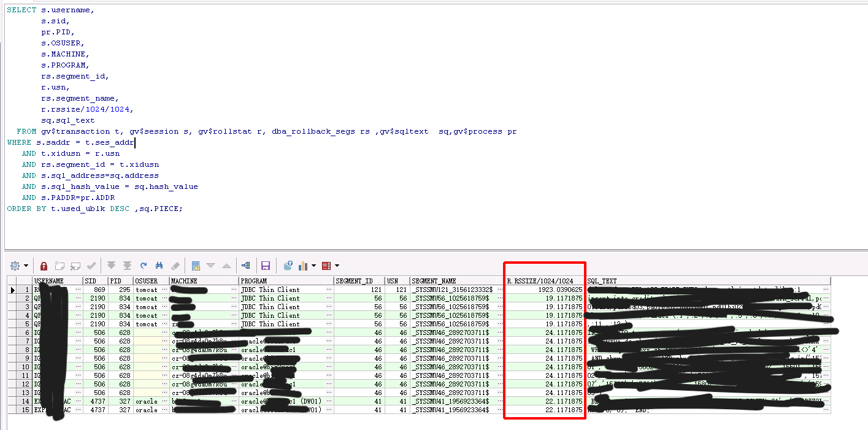
Task: Select row number 15 in the grid
Action: coord(24,410)
